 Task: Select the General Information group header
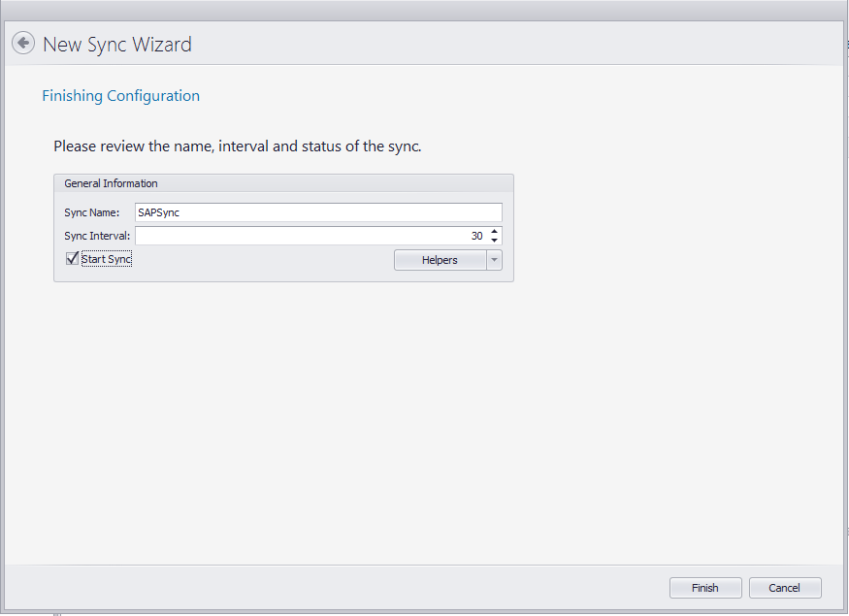point(111,183)
